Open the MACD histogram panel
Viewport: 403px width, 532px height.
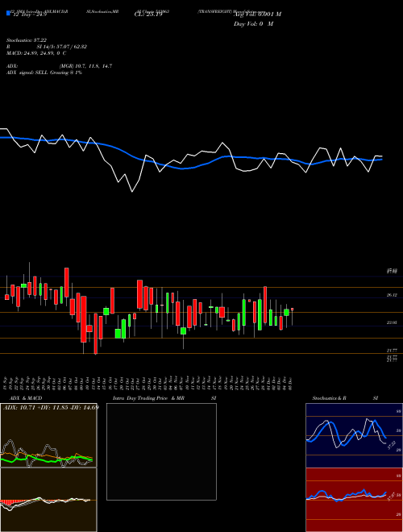pos(48,500)
